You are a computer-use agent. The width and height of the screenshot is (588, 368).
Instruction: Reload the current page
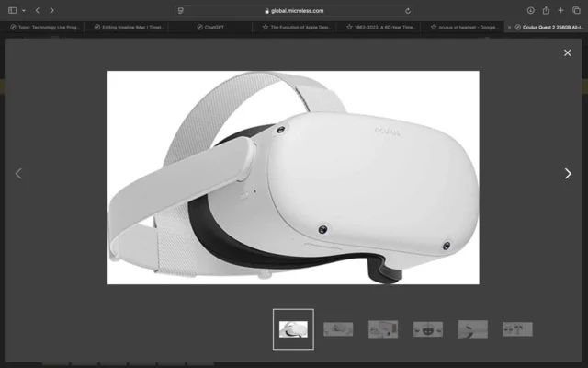coord(408,11)
